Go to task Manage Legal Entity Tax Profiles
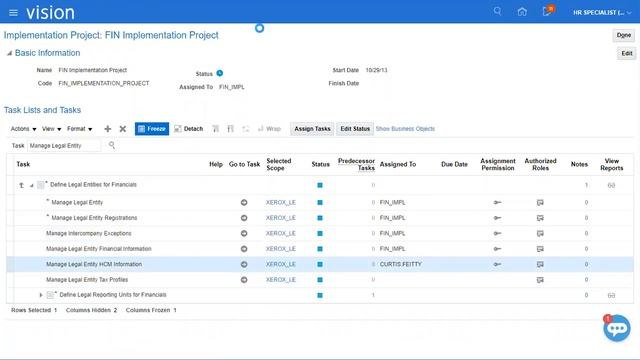This screenshot has height=360, width=640. pos(244,280)
